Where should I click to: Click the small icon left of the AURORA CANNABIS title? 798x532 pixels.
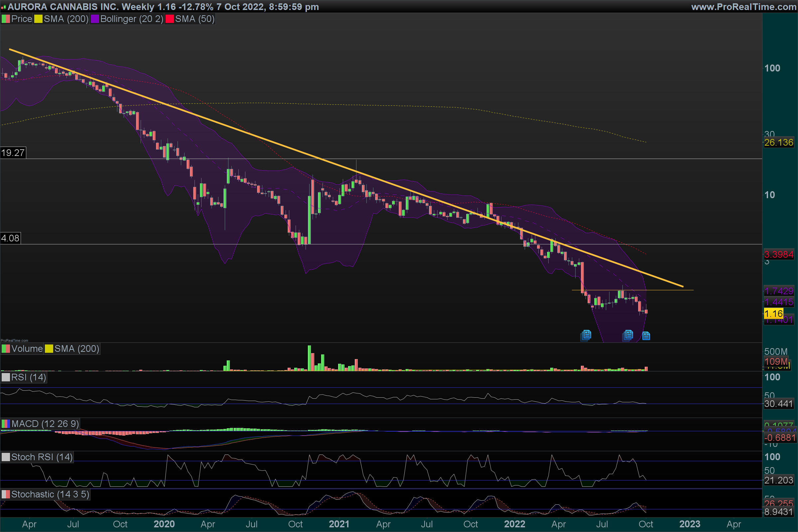pos(3,7)
